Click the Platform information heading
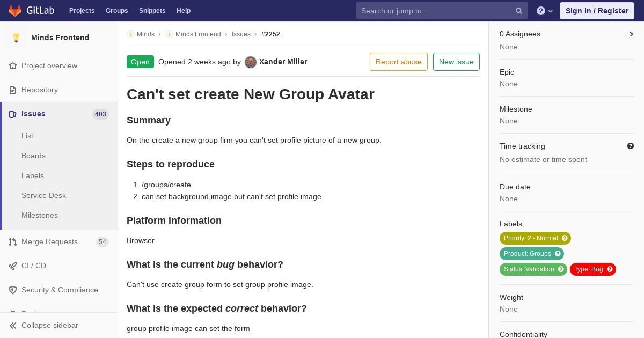Screen dimensions: 644x338 174,221
